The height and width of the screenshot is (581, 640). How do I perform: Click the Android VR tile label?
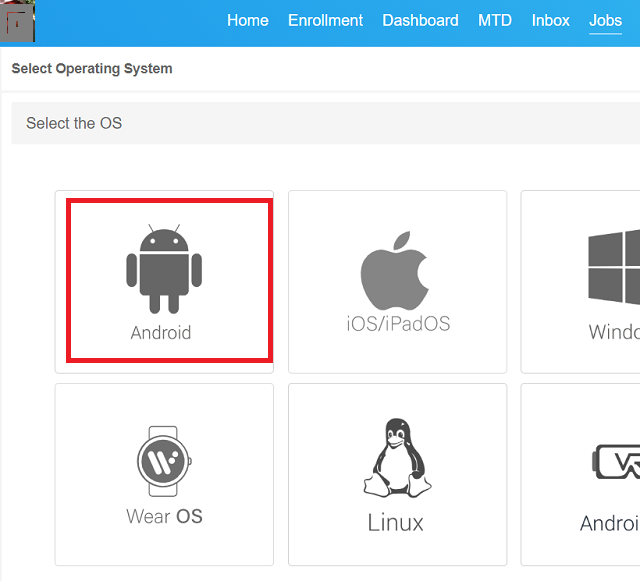pyautogui.click(x=610, y=523)
